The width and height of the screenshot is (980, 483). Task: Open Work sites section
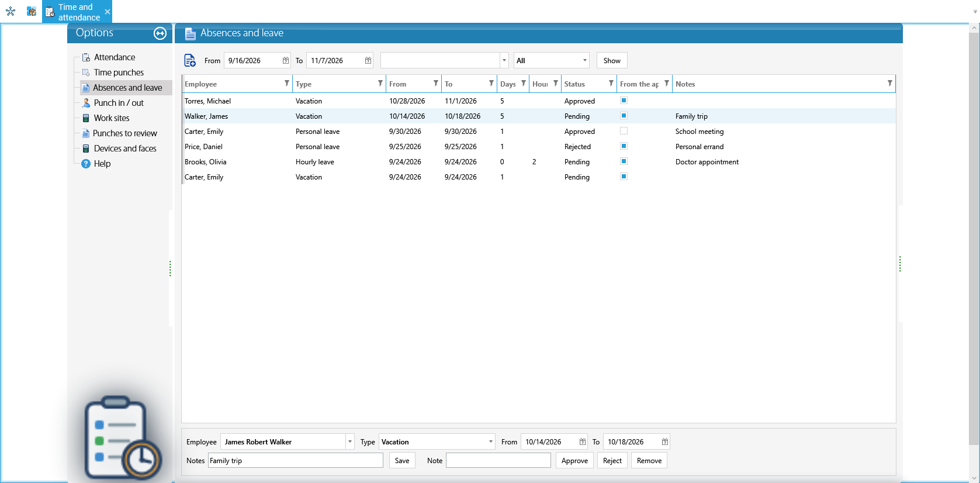(112, 118)
